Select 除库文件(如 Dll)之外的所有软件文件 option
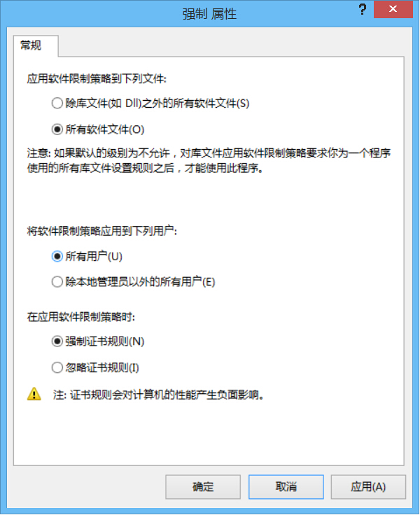This screenshot has width=420, height=515. (x=150, y=103)
